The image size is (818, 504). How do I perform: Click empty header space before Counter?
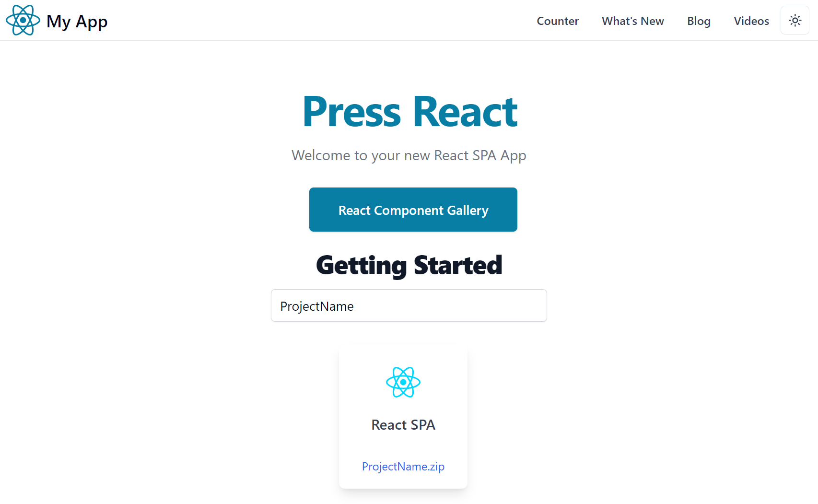coord(321,21)
